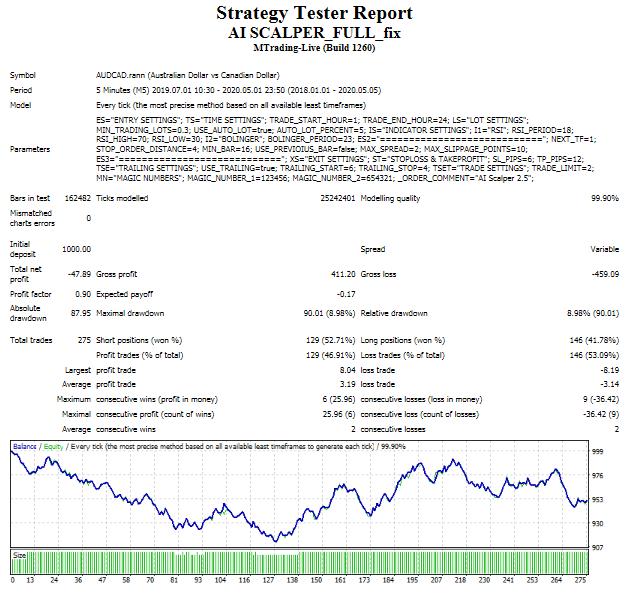Click the Parameters label
The height and width of the screenshot is (589, 623).
30,149
